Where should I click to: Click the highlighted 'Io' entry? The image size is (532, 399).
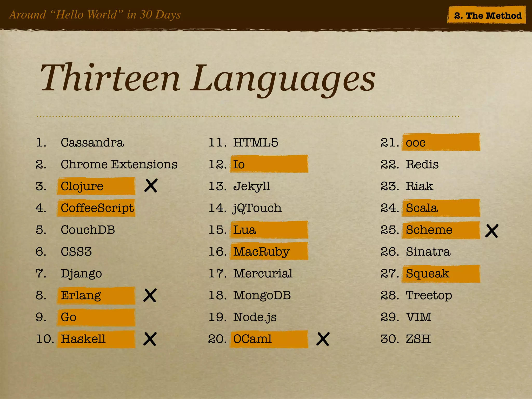click(269, 164)
